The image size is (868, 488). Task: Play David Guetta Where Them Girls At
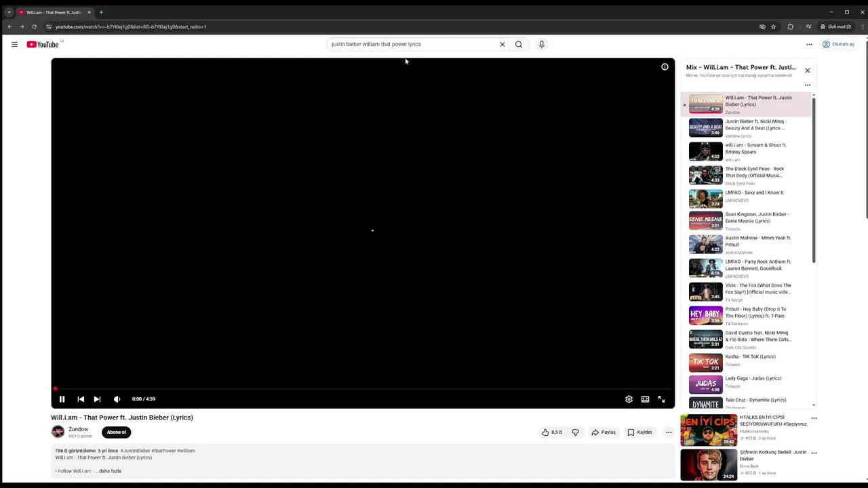click(746, 340)
